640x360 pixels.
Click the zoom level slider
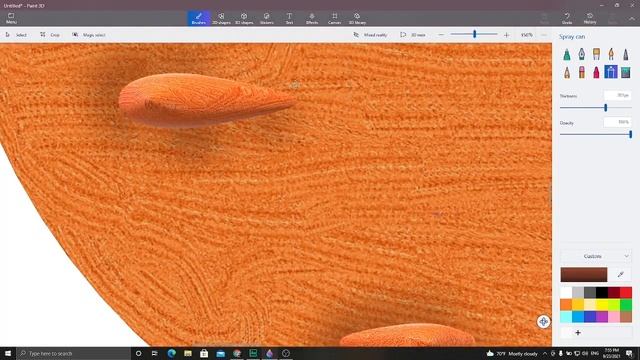point(474,35)
